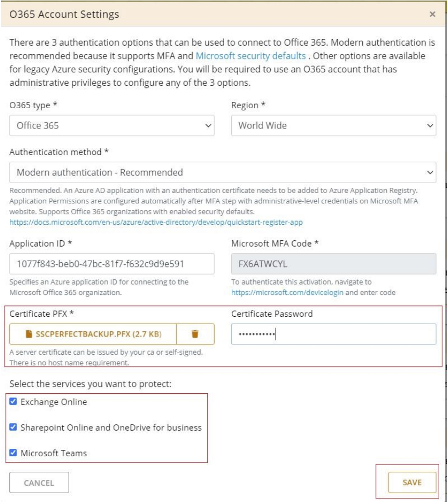Open the quickstart-register-app docs link
Screen dimensions: 448x503
pos(156,222)
